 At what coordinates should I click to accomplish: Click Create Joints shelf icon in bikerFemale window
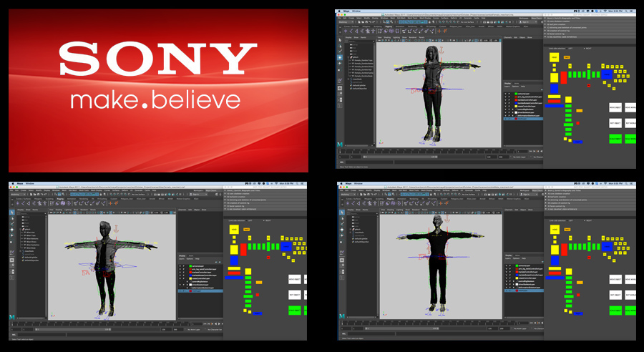(23, 203)
